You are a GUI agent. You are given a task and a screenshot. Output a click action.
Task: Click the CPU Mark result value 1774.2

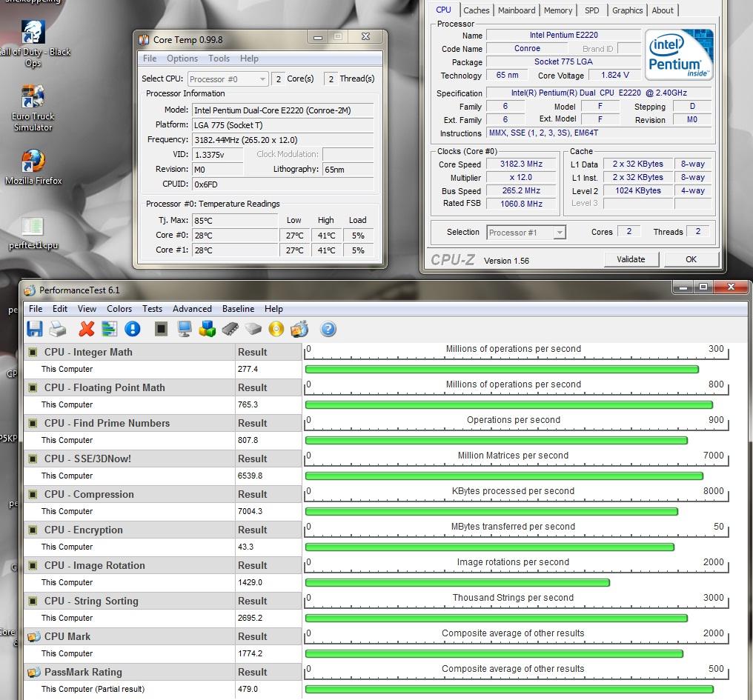pyautogui.click(x=251, y=653)
